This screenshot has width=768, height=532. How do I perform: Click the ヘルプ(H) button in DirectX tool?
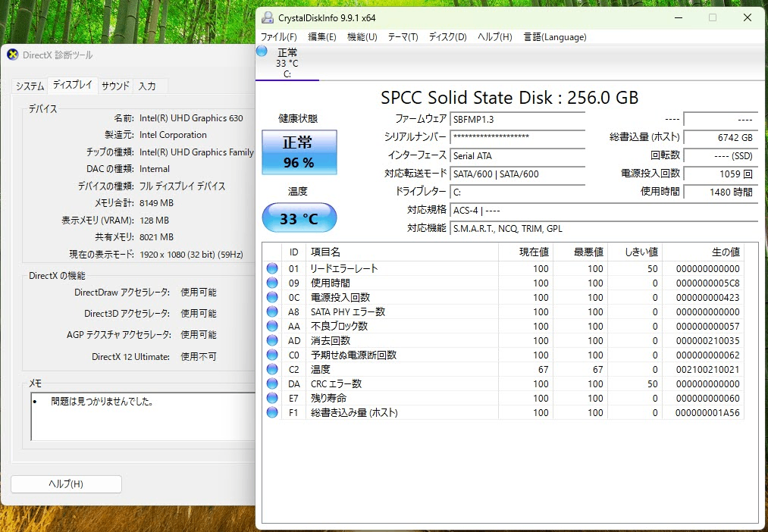pos(66,484)
